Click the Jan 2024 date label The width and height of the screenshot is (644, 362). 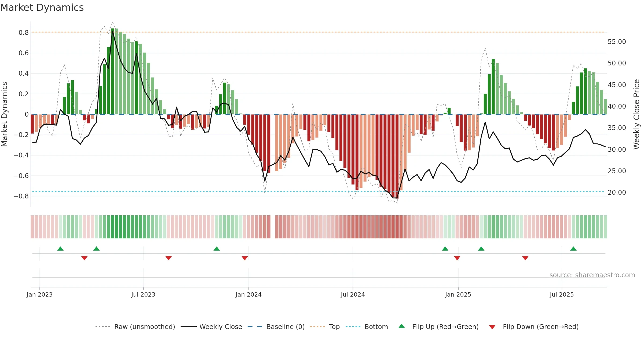[x=249, y=294]
